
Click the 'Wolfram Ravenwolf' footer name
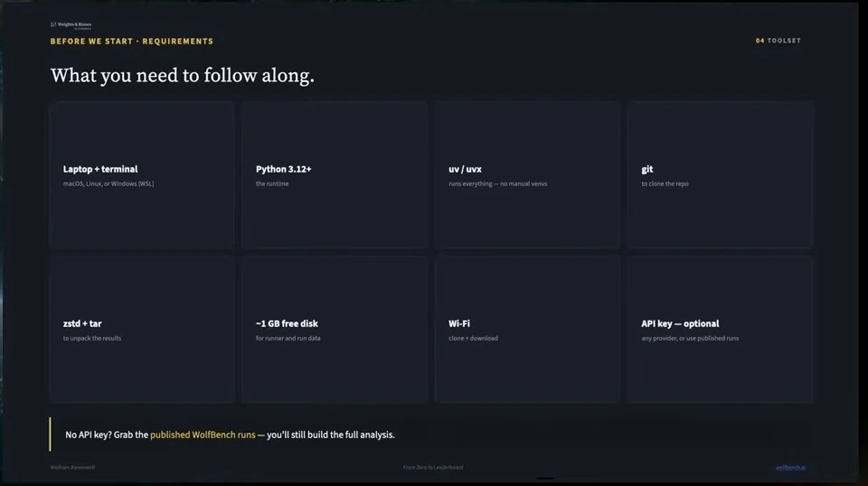(72, 467)
